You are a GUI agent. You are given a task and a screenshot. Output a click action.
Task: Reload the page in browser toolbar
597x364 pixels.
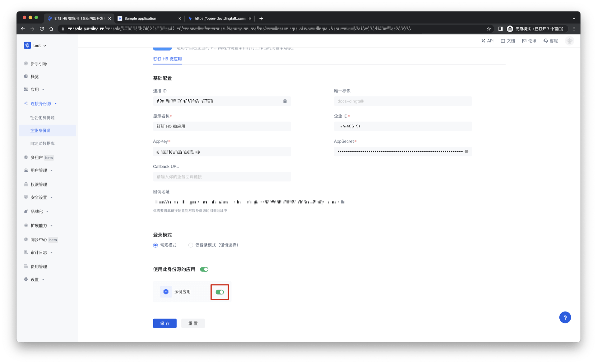click(42, 29)
